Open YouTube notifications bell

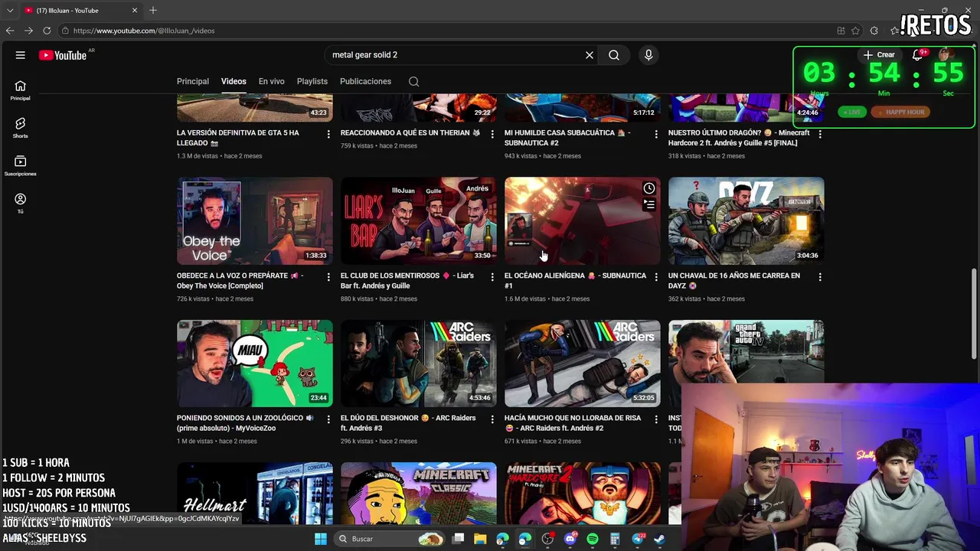[x=917, y=54]
